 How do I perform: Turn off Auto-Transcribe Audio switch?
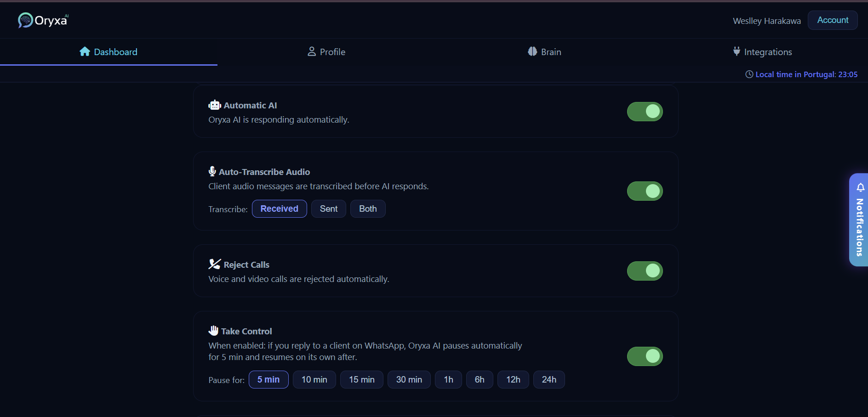(x=645, y=191)
